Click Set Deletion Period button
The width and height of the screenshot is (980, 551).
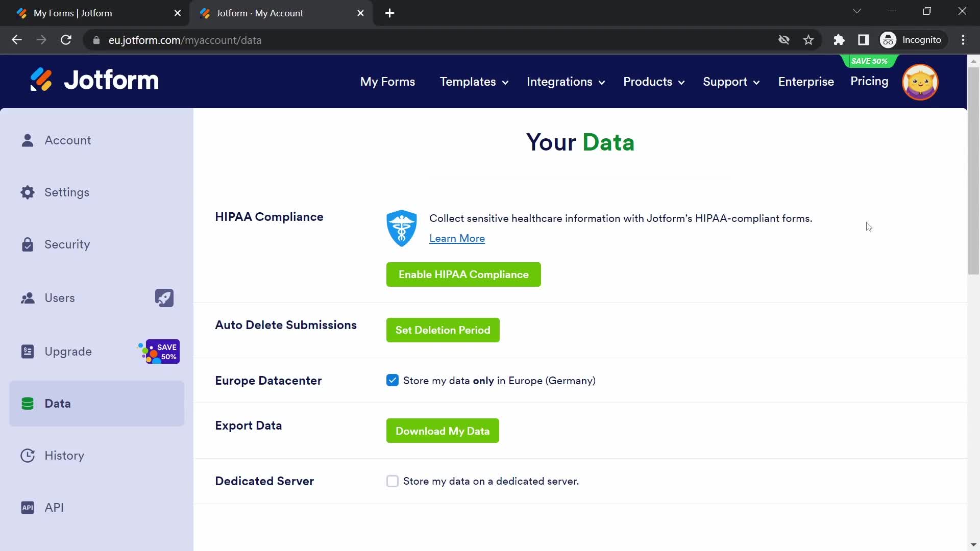tap(443, 330)
